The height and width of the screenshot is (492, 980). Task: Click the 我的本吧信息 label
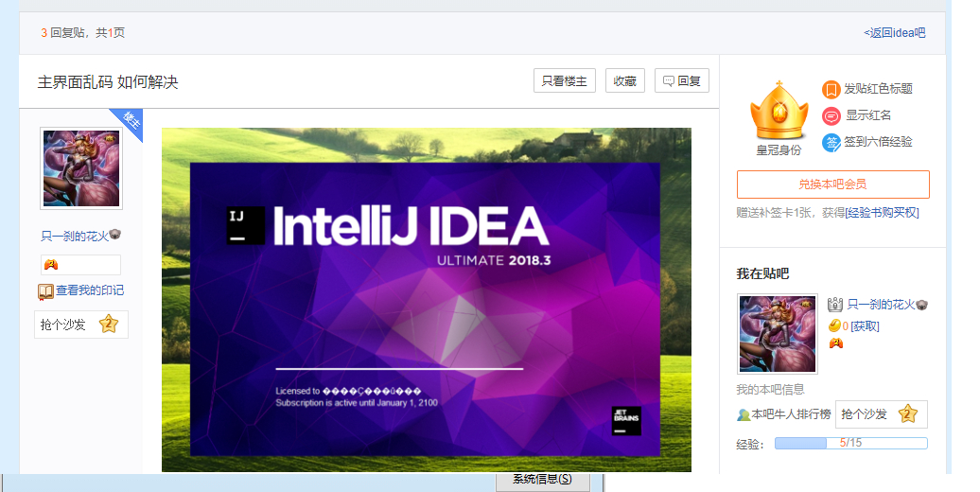[x=770, y=390]
